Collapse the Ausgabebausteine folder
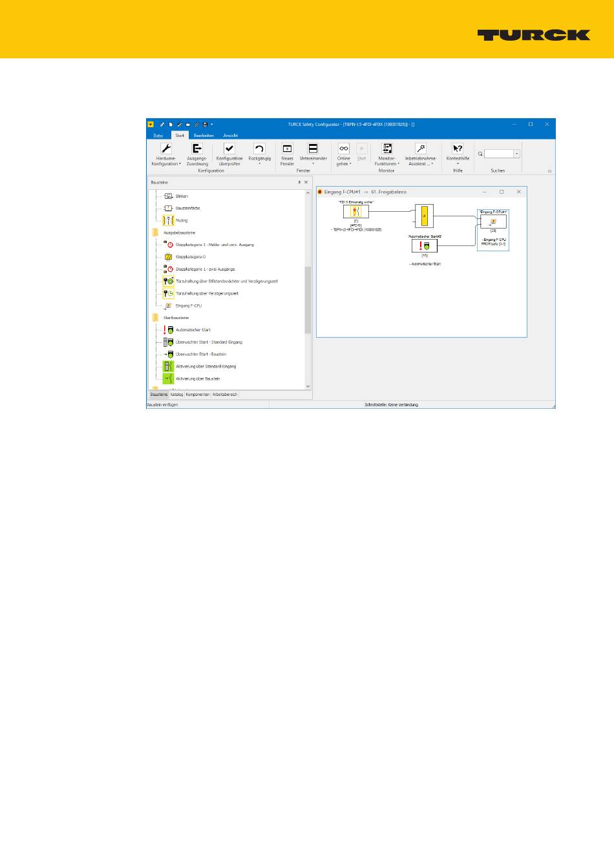 click(155, 232)
